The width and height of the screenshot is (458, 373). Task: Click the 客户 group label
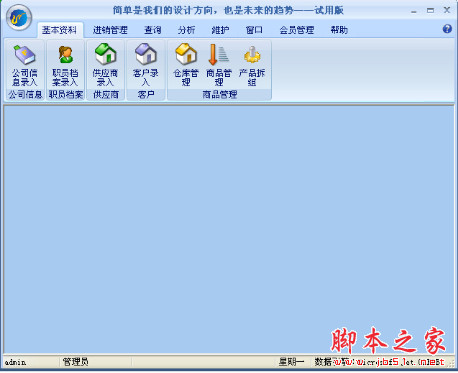[146, 95]
